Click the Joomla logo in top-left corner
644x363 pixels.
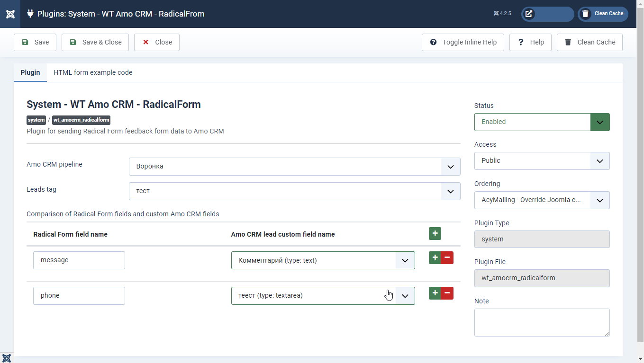click(x=10, y=14)
